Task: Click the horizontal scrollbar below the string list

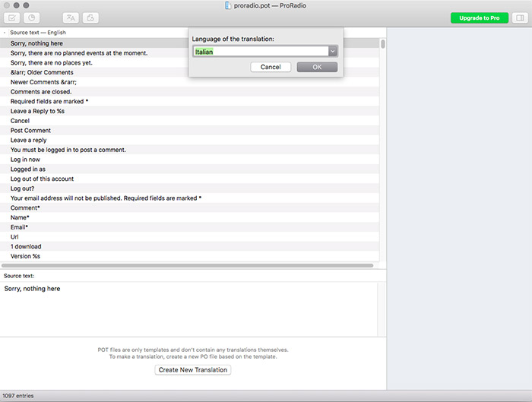Action: (x=190, y=265)
